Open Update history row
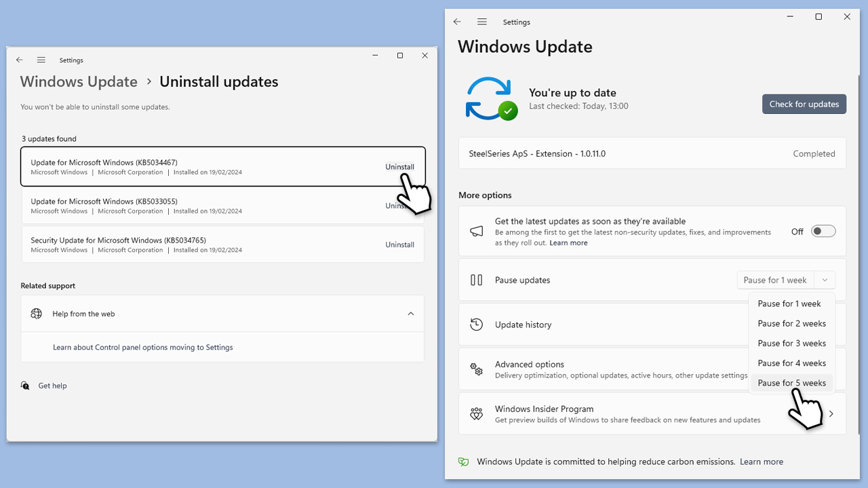This screenshot has height=488, width=868. [652, 325]
